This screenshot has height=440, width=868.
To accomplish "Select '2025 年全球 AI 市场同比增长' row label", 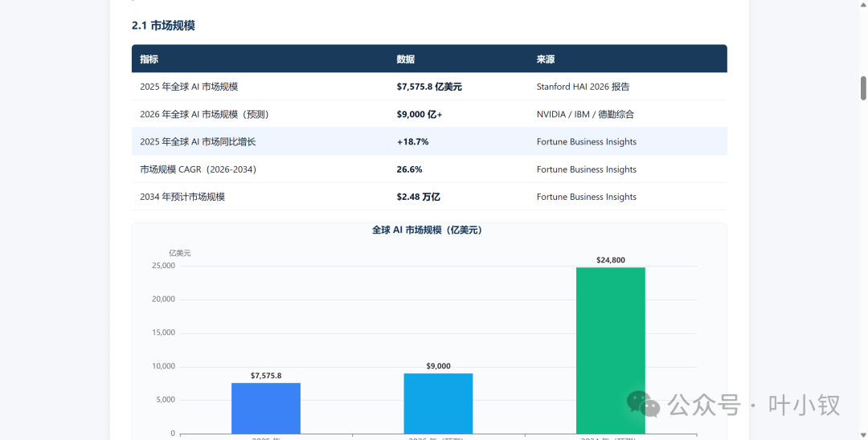I will tap(199, 142).
